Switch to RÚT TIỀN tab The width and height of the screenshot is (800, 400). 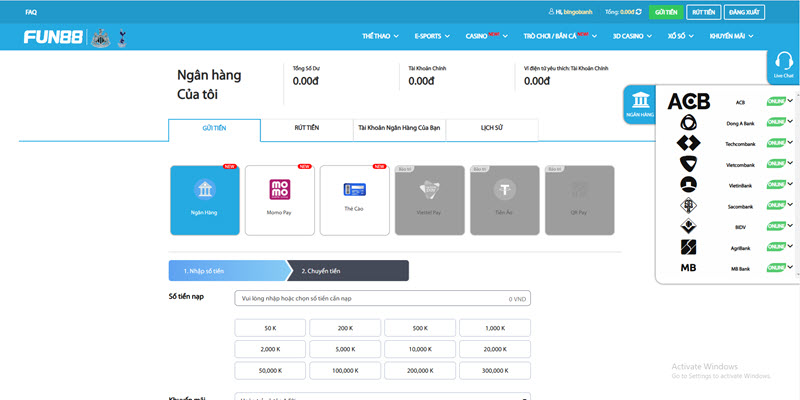(x=307, y=130)
